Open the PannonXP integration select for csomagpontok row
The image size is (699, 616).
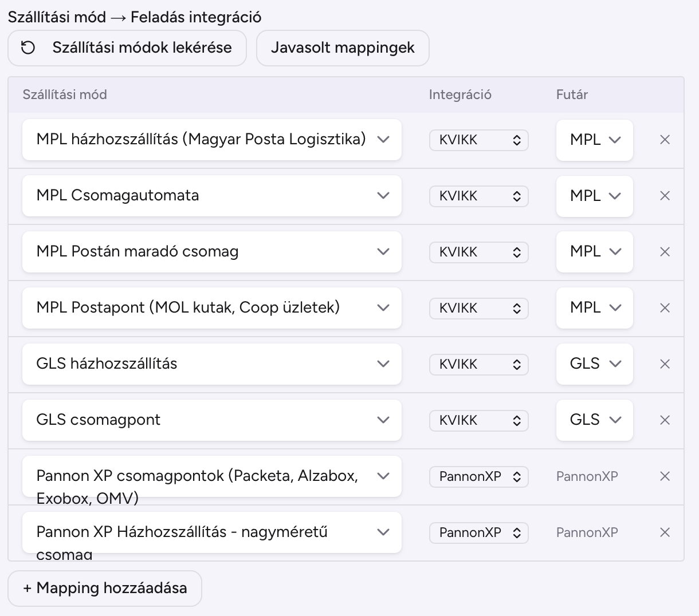pos(479,476)
